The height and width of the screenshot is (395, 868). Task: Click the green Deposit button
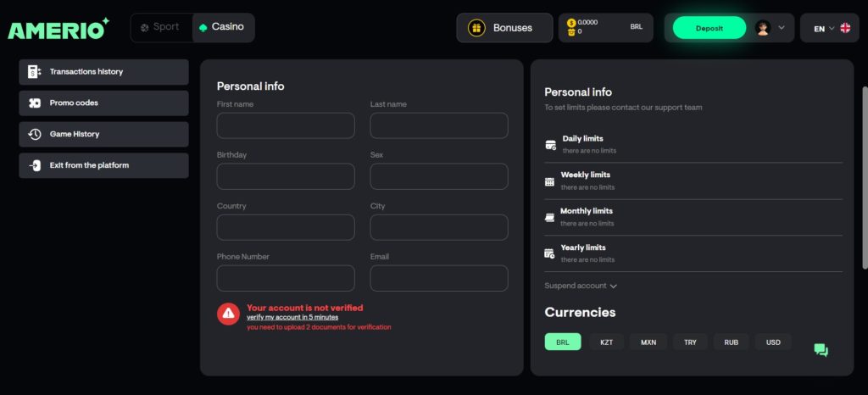[x=709, y=28]
